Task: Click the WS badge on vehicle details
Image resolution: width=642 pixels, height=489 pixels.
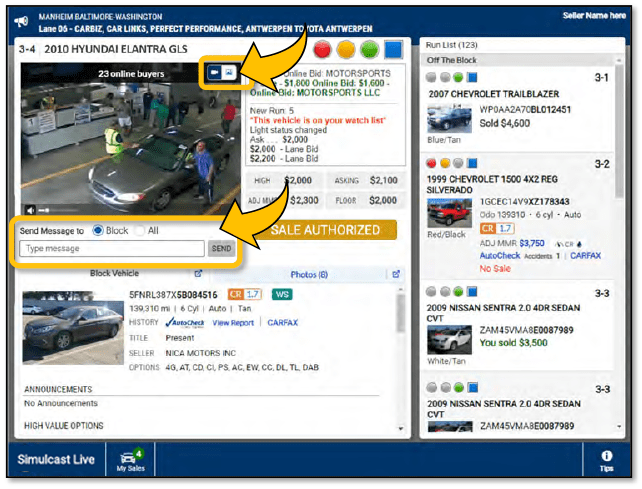Action: [281, 294]
